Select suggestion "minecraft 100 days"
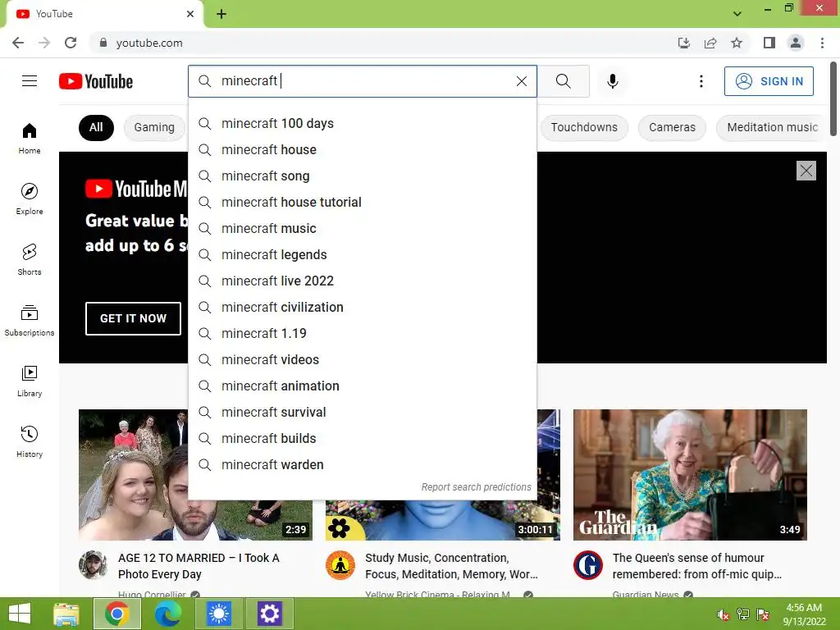 point(362,123)
